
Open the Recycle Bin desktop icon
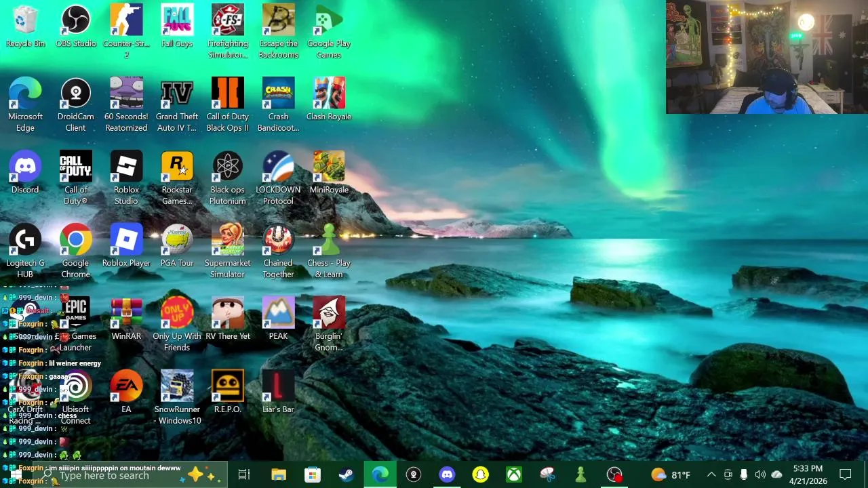pyautogui.click(x=25, y=27)
